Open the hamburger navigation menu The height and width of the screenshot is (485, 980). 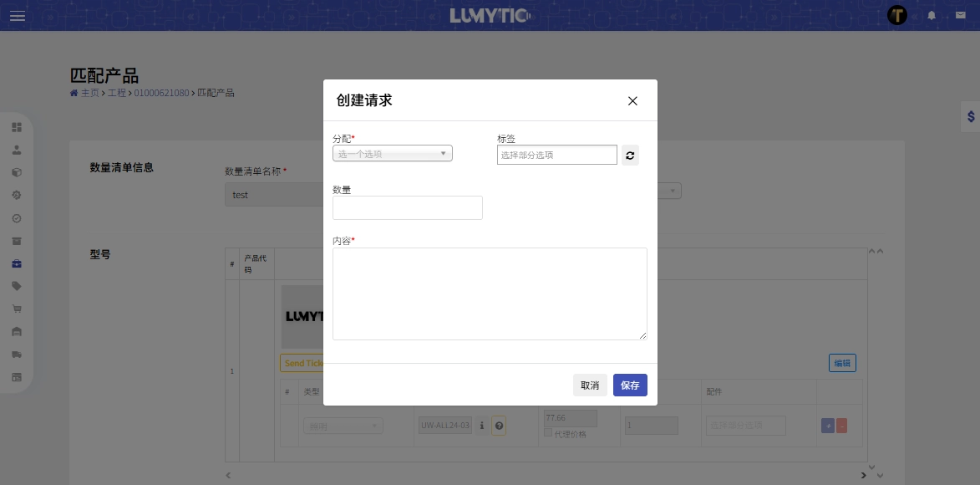pyautogui.click(x=18, y=16)
